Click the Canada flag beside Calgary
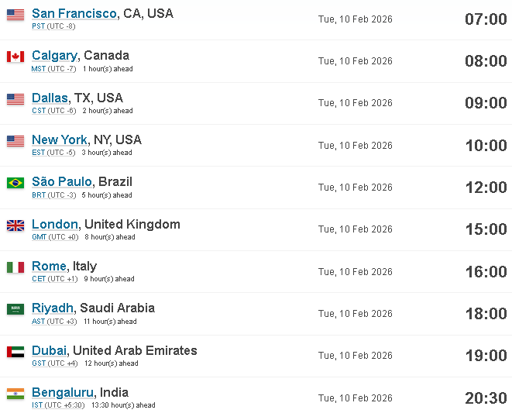 [x=15, y=57]
